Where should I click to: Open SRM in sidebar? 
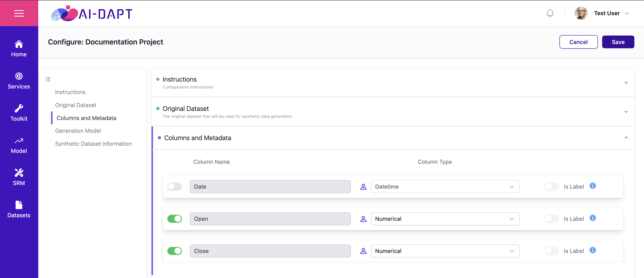(x=19, y=177)
